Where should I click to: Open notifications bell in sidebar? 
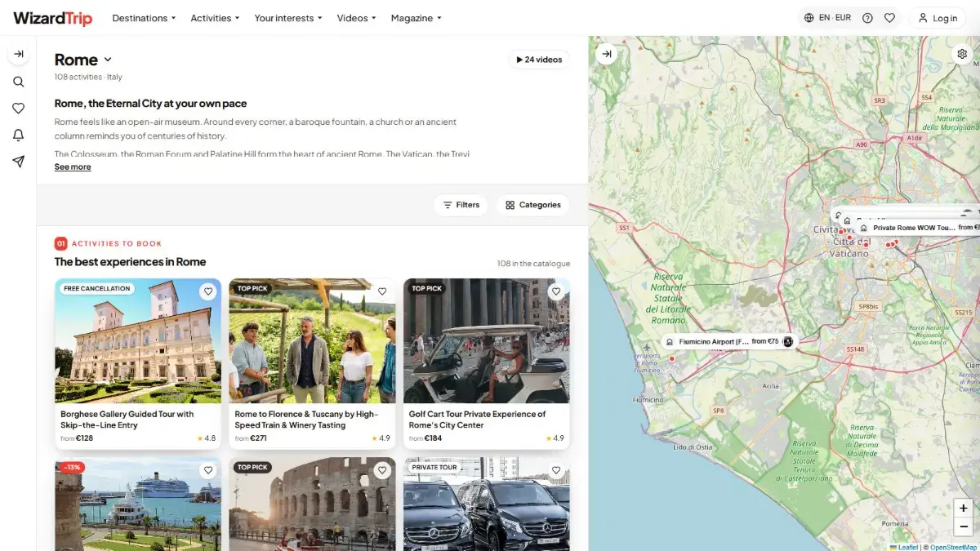pos(18,135)
